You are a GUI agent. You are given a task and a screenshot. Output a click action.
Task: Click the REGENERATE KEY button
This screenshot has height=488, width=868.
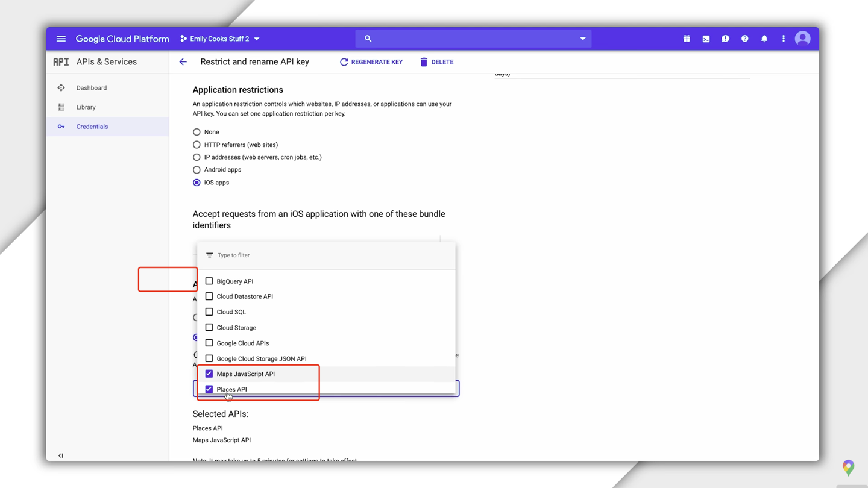coord(371,62)
